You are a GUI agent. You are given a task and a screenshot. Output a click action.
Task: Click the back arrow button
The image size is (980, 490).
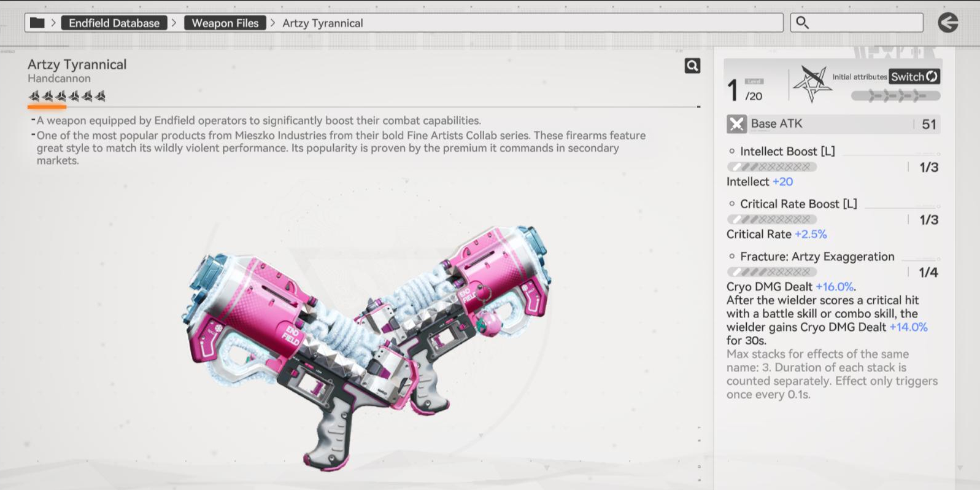click(948, 23)
